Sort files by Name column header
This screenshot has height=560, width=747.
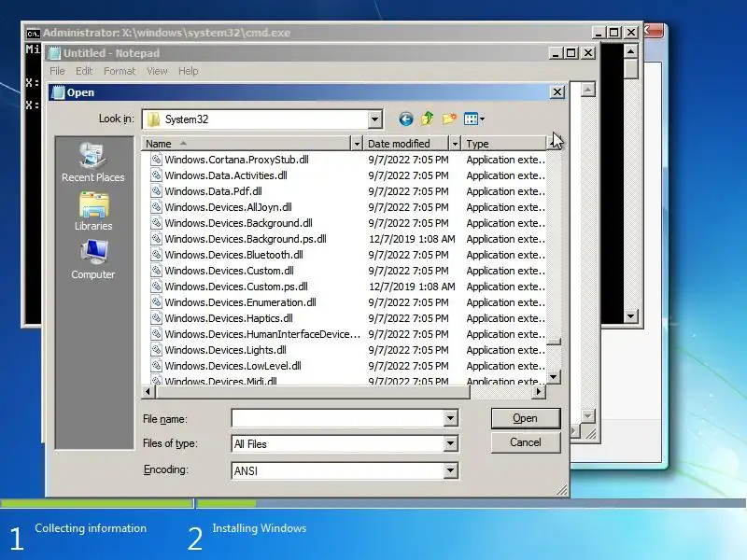(x=246, y=144)
